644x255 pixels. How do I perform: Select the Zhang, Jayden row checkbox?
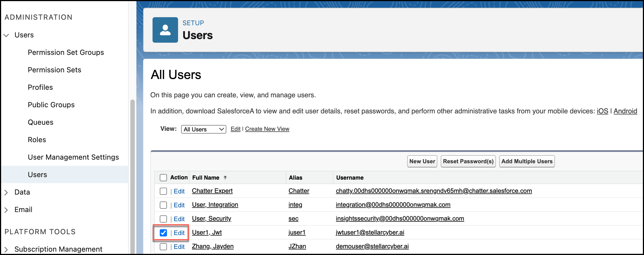click(163, 247)
